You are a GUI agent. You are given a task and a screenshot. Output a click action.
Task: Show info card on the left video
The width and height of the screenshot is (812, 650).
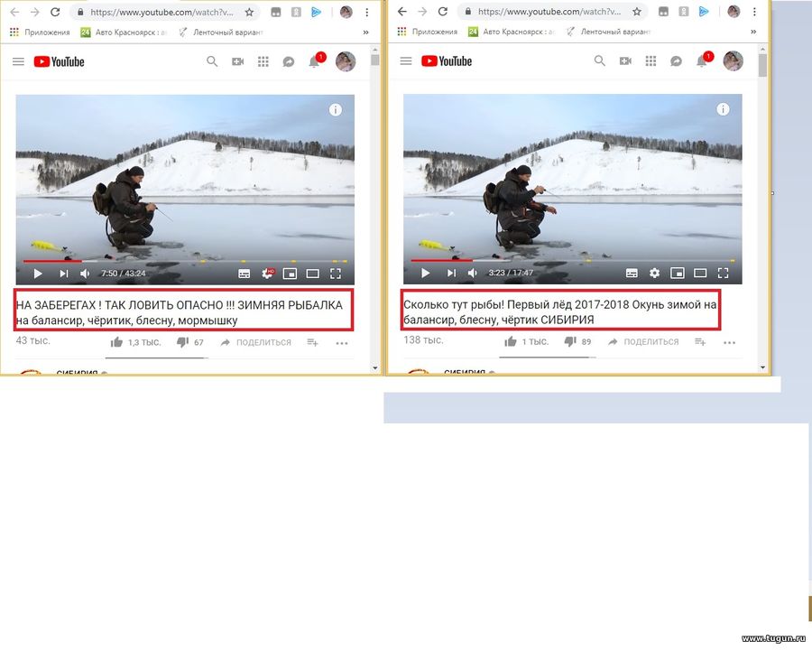335,110
